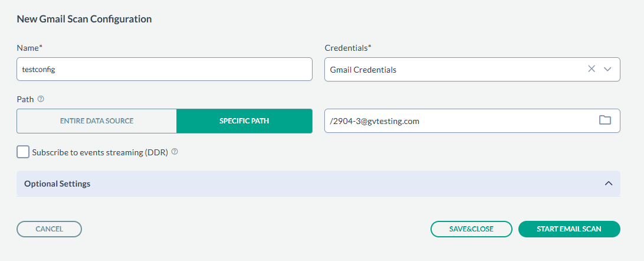644x261 pixels.
Task: Click the help icon next to DDR
Action: tap(175, 152)
